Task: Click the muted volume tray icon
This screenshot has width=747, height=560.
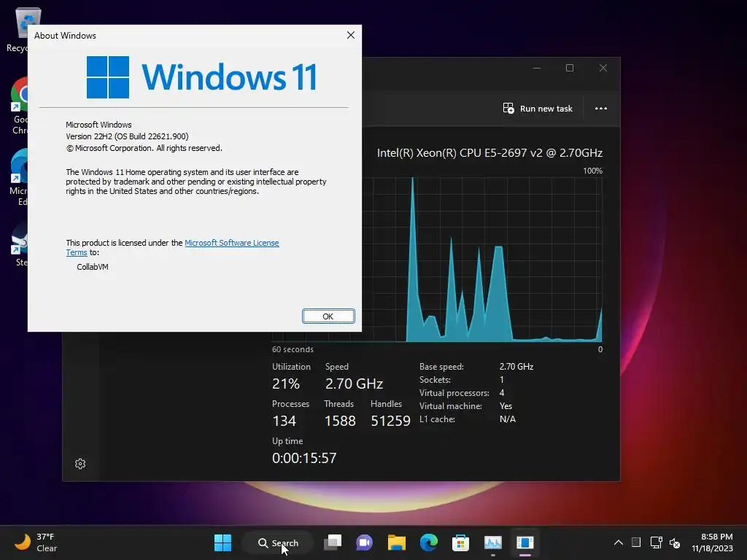Action: click(675, 542)
